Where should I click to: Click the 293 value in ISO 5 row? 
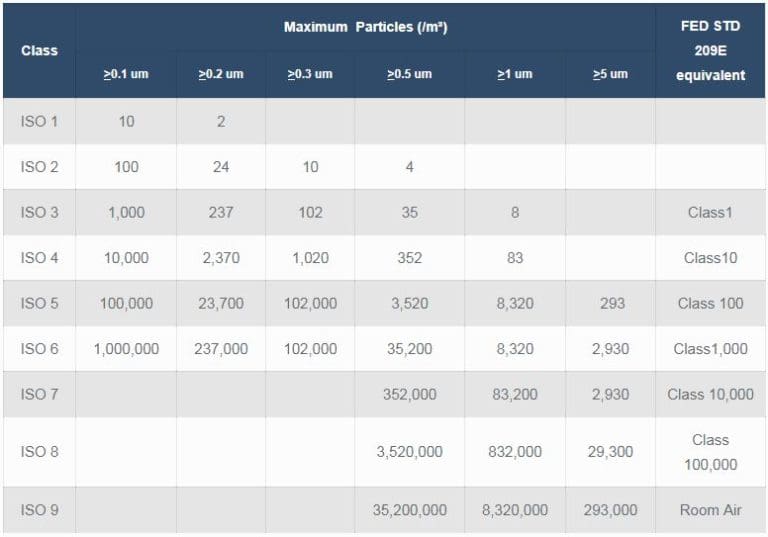point(610,303)
